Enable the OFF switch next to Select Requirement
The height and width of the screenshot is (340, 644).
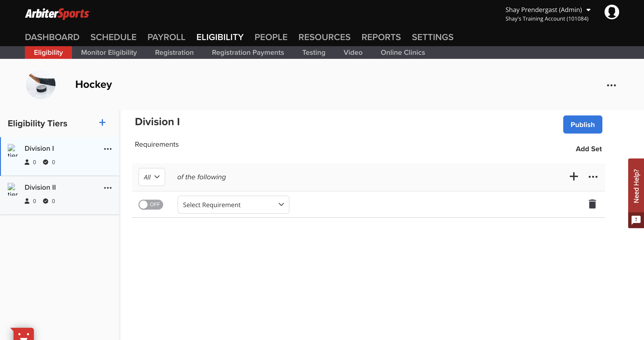coord(150,204)
